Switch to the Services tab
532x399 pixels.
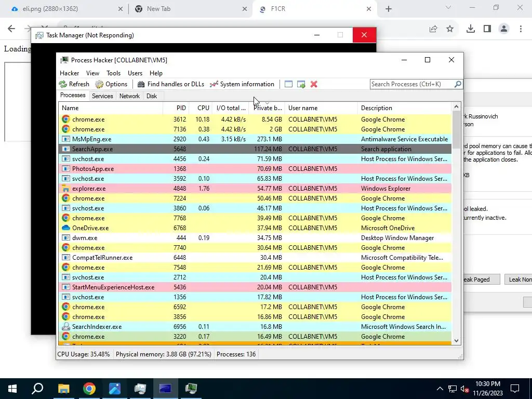102,96
